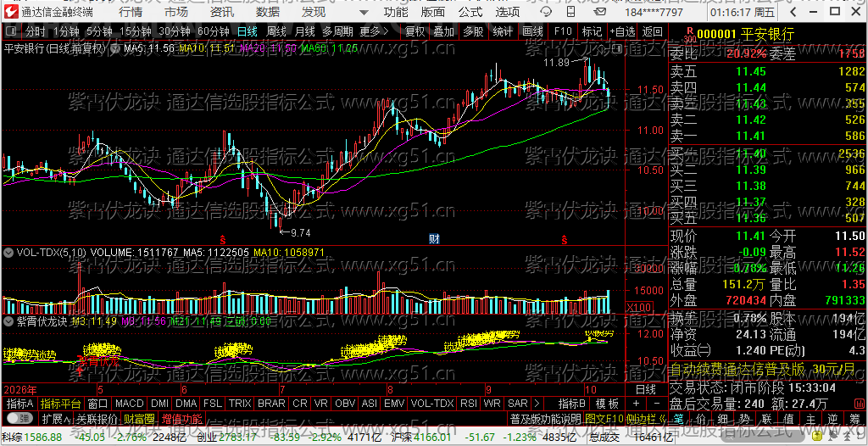Open the 数据 menu
This screenshot has height=446, width=868.
tap(268, 12)
